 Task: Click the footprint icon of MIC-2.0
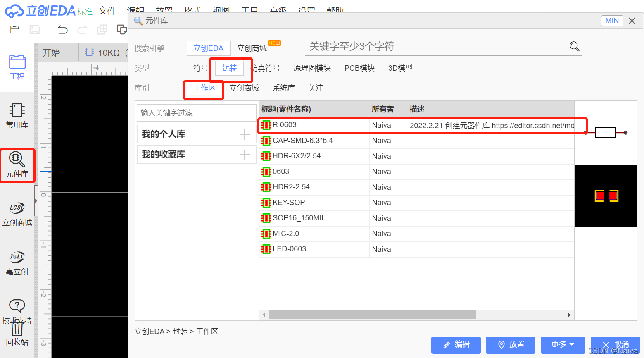click(x=266, y=234)
